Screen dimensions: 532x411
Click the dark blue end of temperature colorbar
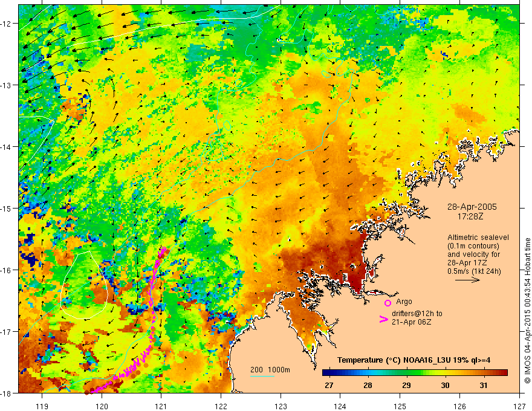click(325, 372)
